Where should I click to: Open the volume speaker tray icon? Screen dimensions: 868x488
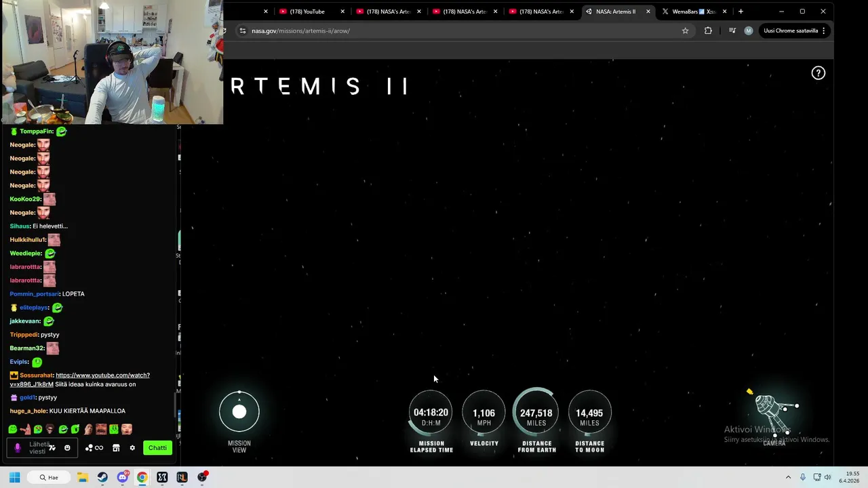[827, 477]
